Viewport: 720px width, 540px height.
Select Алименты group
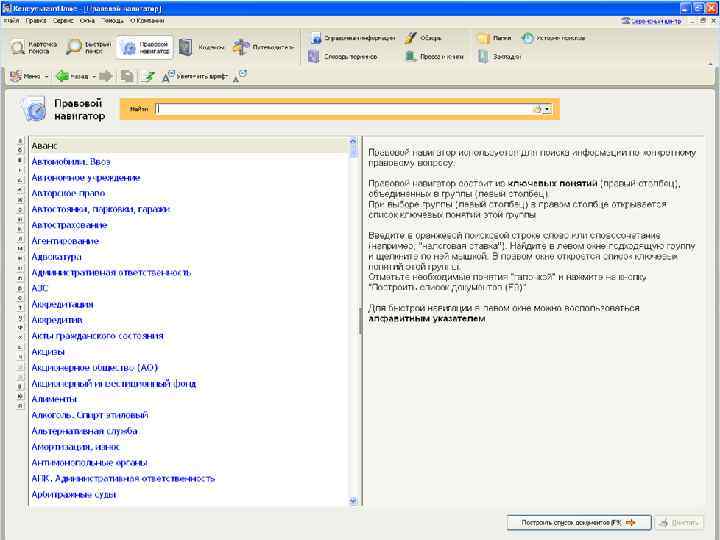pyautogui.click(x=54, y=399)
